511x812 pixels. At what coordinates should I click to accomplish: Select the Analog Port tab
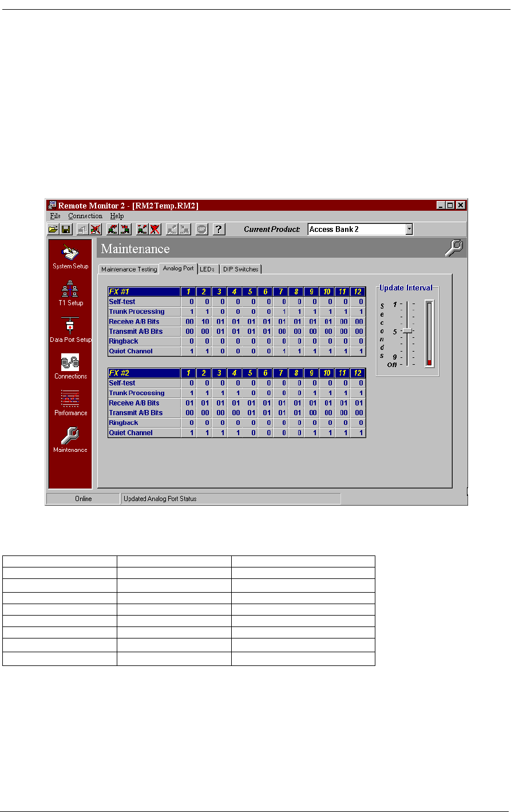[179, 268]
